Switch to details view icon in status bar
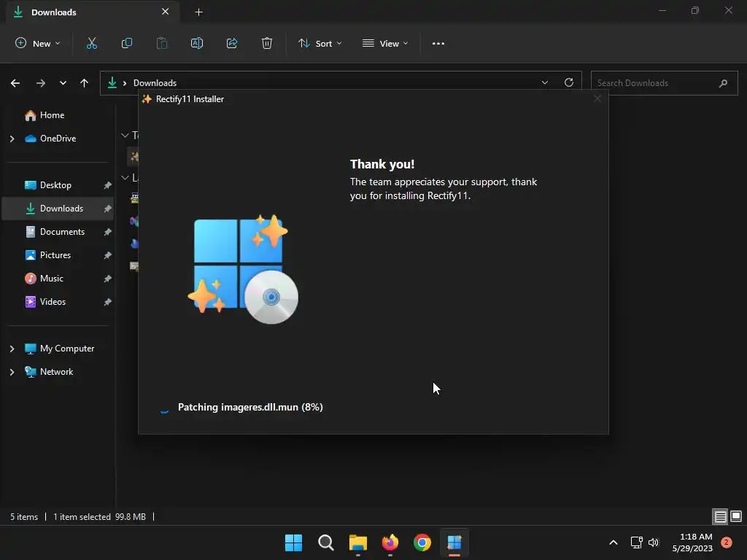This screenshot has width=747, height=560. pyautogui.click(x=720, y=516)
